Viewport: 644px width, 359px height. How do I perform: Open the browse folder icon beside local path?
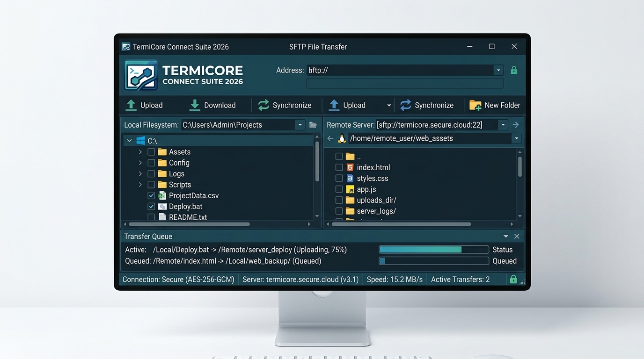click(313, 125)
